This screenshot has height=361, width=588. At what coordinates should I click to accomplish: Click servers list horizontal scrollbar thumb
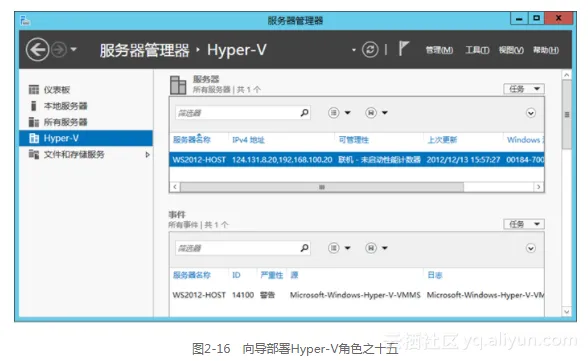click(322, 187)
